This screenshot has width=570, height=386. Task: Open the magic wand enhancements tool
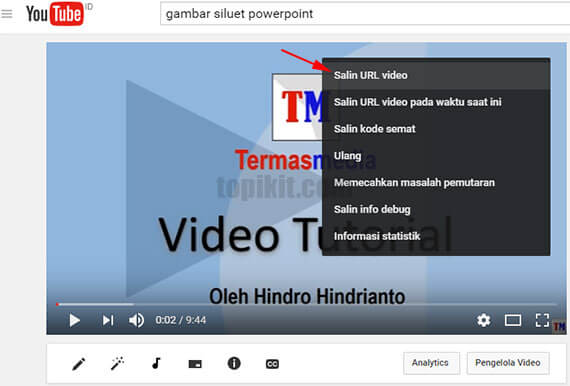pyautogui.click(x=117, y=363)
